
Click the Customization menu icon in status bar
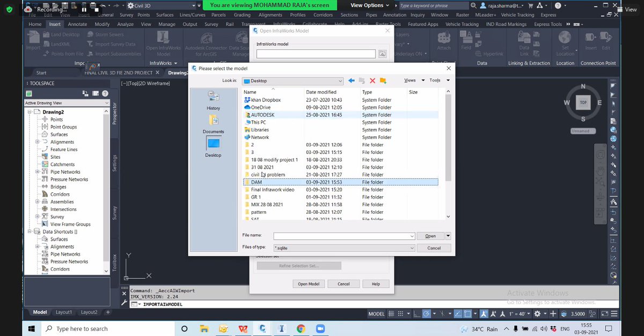click(614, 313)
